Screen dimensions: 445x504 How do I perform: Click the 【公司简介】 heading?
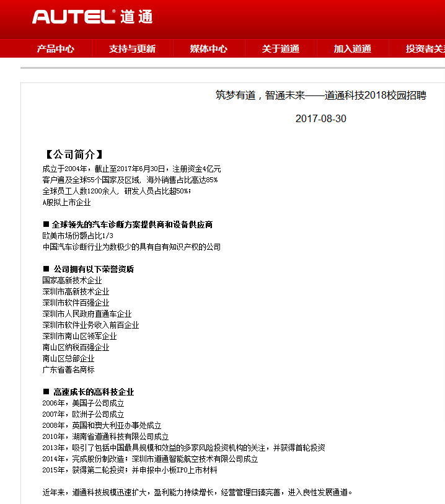click(x=74, y=154)
